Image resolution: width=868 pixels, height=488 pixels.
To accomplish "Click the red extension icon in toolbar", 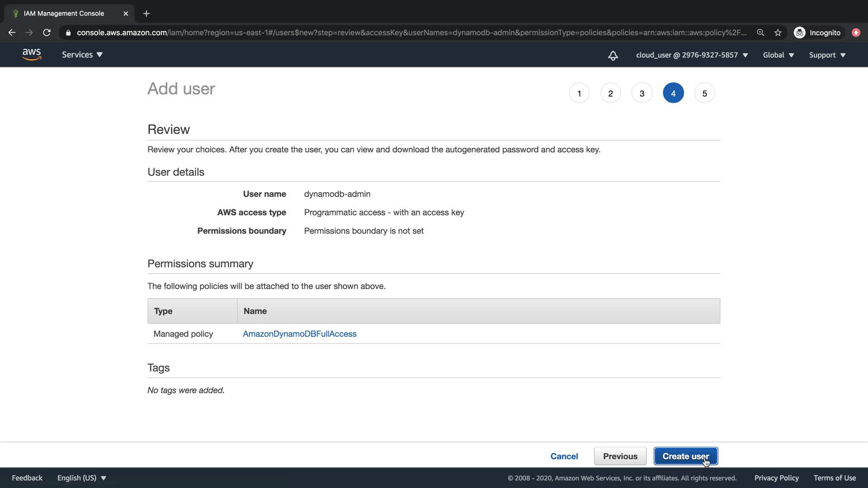I will [x=856, y=33].
